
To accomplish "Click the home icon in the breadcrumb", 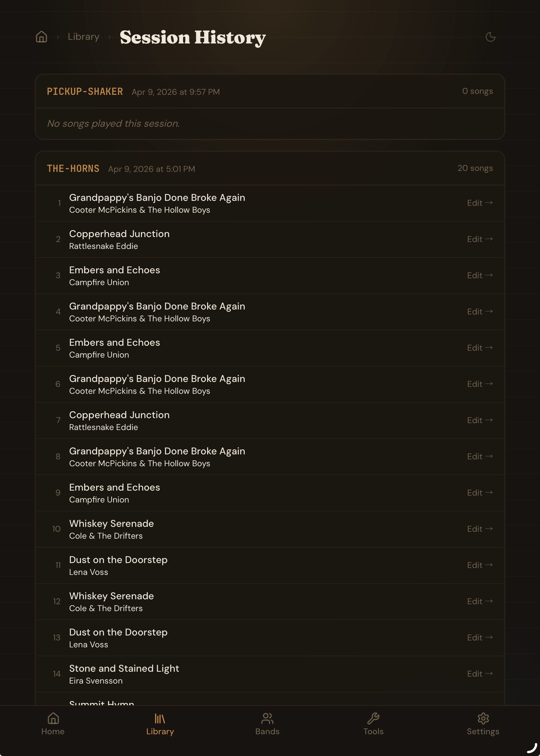I will (x=41, y=37).
